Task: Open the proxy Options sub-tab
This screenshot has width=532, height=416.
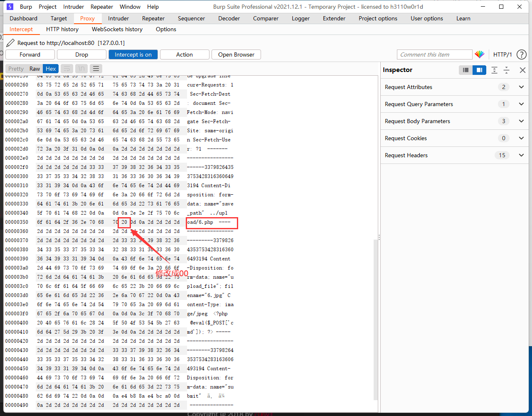Action: (x=166, y=29)
